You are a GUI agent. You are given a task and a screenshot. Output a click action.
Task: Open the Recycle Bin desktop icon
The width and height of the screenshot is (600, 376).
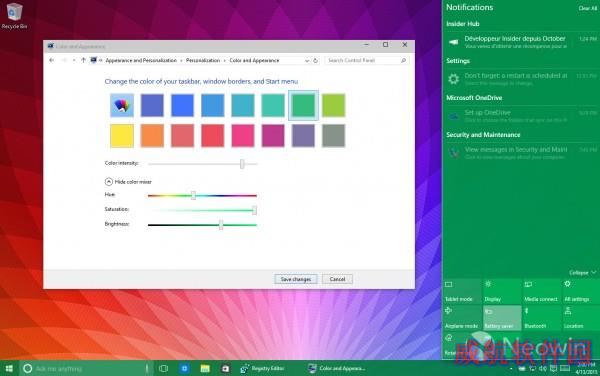14,16
